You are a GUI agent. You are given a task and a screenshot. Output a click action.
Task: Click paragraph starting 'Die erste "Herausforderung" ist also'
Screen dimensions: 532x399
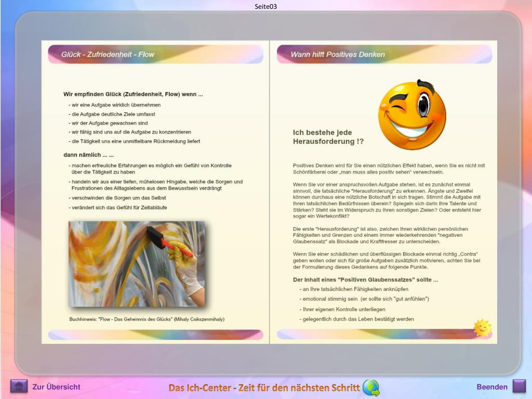point(380,235)
